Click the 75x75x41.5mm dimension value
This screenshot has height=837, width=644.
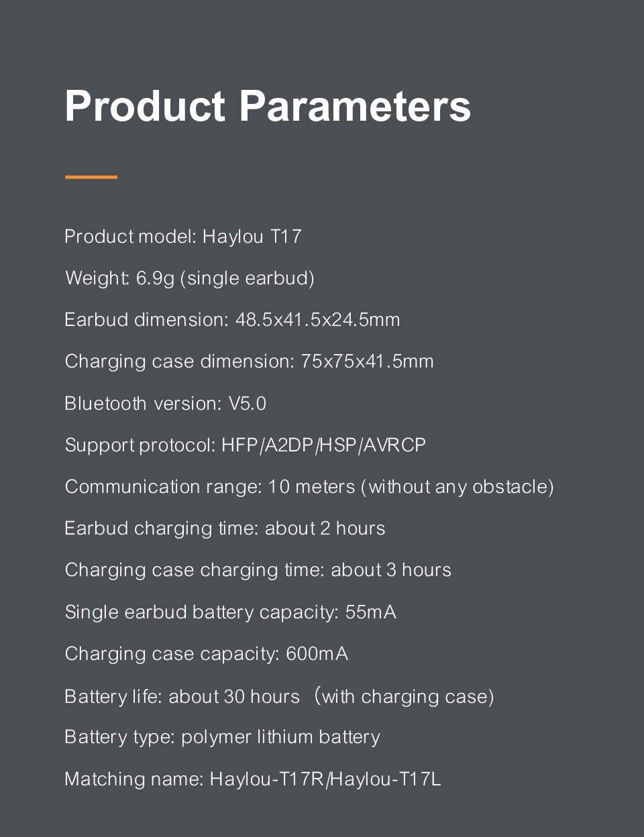(x=367, y=361)
